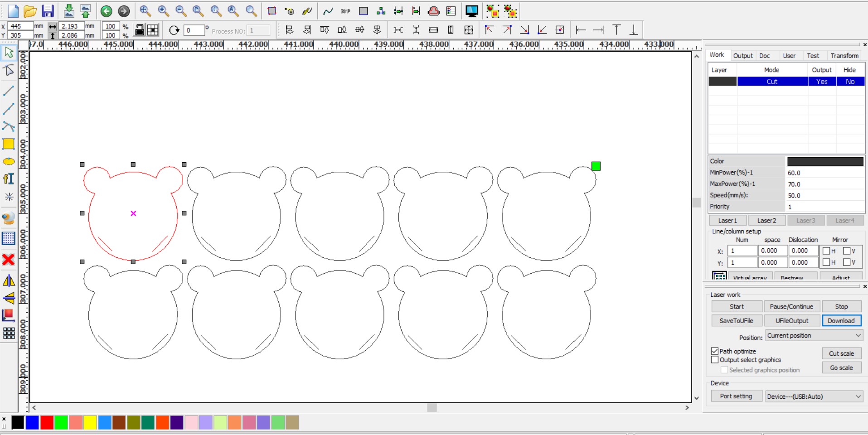Screen dimensions: 868x435
Task: Click the Cut scale button
Action: coord(841,353)
